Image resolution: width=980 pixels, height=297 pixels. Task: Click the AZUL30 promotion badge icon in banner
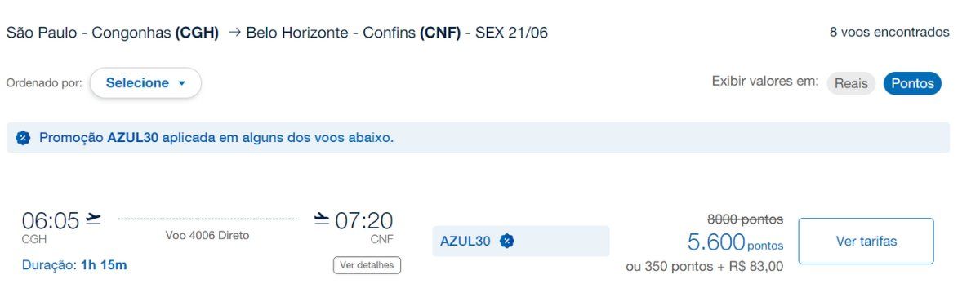pos(24,138)
